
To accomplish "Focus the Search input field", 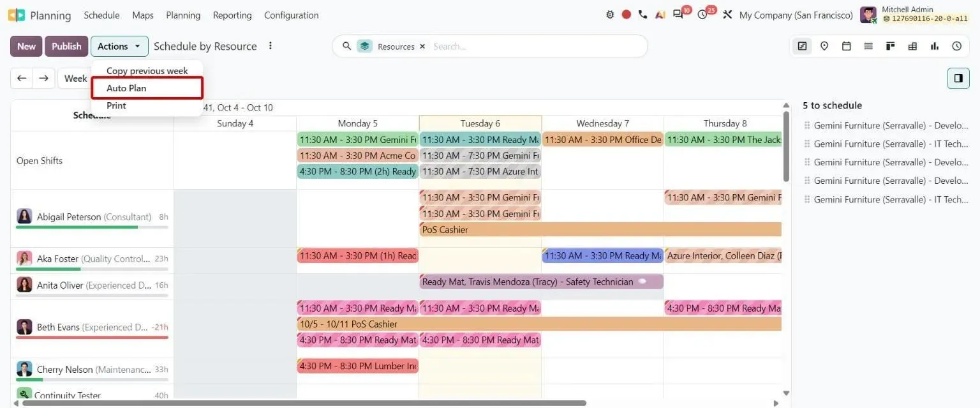I will 536,47.
